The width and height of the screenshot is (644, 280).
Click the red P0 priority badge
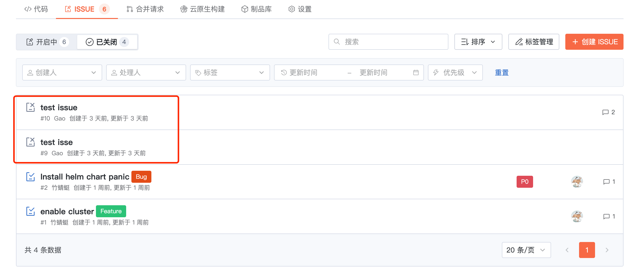(524, 181)
